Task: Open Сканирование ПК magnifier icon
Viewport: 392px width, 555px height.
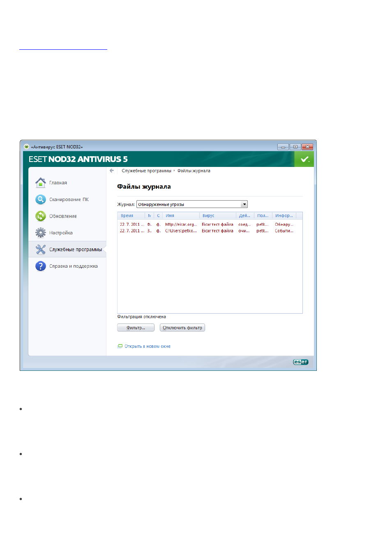Action: tap(40, 199)
